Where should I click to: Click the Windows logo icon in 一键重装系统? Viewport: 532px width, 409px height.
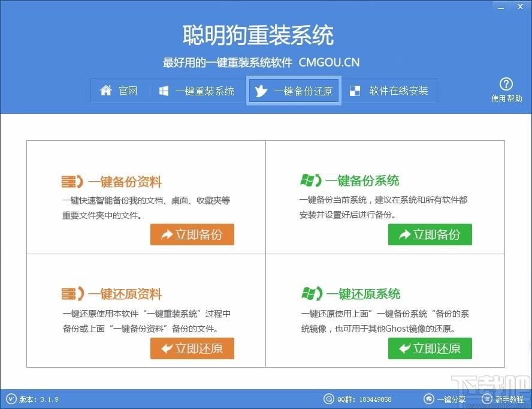click(164, 91)
